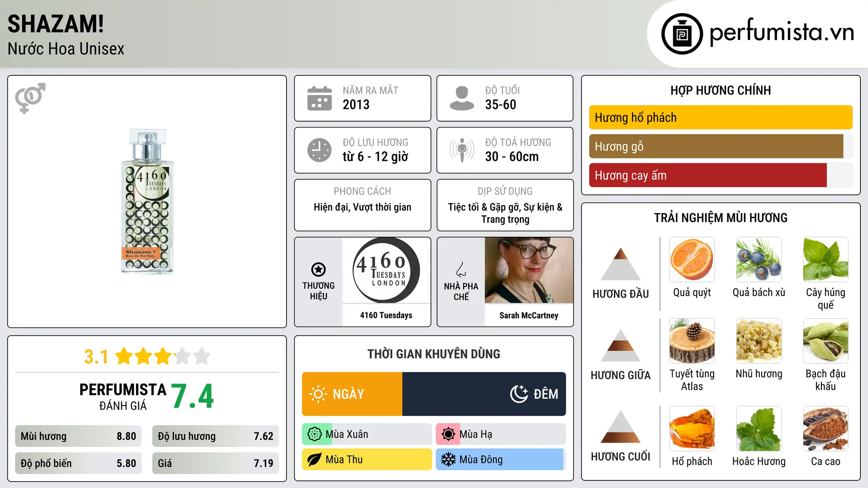Click the snowflake icon for Mùa Đông
Viewport: 868px width, 488px height.
tap(448, 460)
